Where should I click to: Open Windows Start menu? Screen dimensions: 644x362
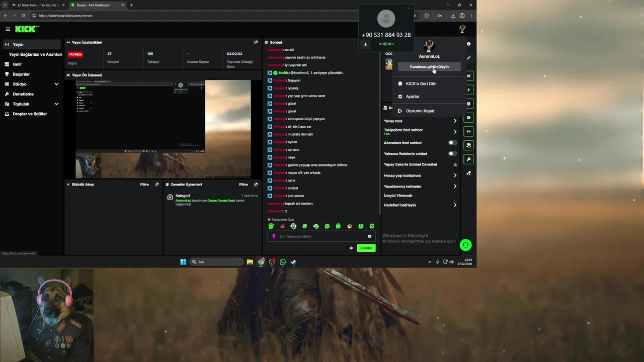[x=183, y=262]
